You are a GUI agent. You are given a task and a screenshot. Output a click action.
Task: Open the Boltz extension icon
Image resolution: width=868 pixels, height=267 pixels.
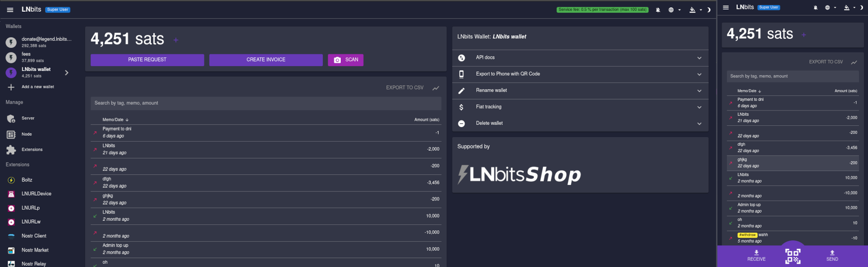[x=11, y=180]
